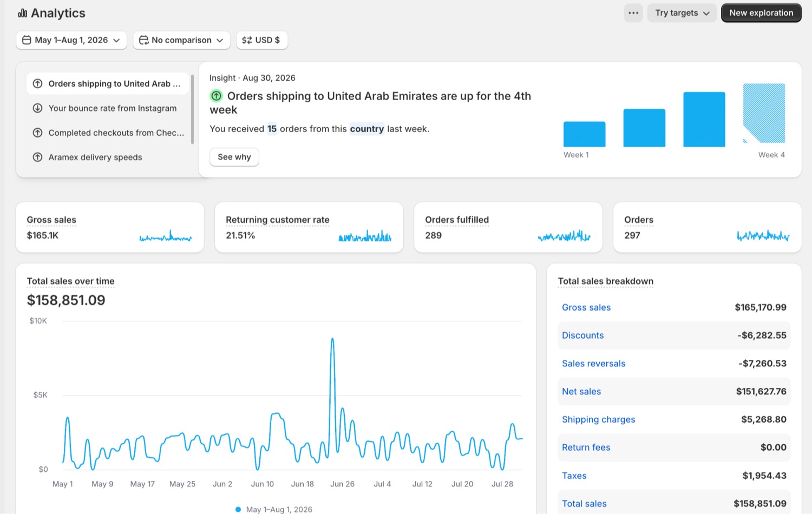The width and height of the screenshot is (812, 514).
Task: Select Completed checkouts insight item
Action: pos(108,133)
